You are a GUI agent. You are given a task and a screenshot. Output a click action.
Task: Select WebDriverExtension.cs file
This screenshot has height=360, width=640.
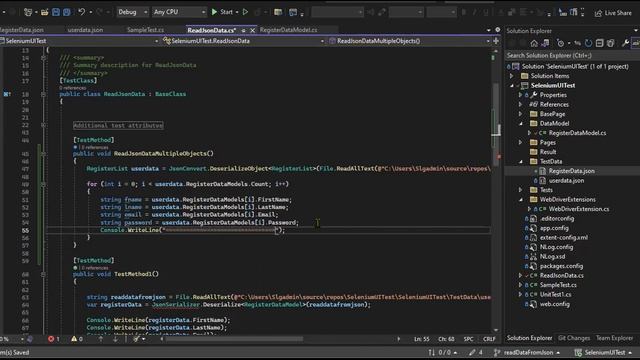click(578, 209)
